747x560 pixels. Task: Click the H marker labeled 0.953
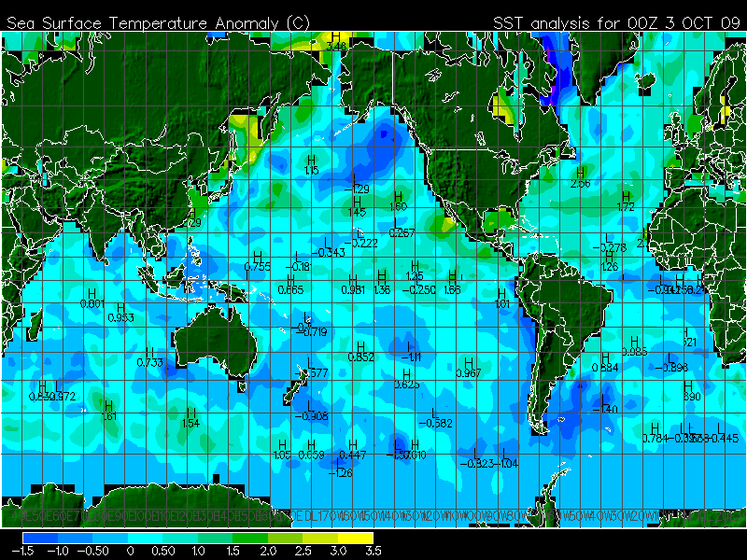[120, 308]
